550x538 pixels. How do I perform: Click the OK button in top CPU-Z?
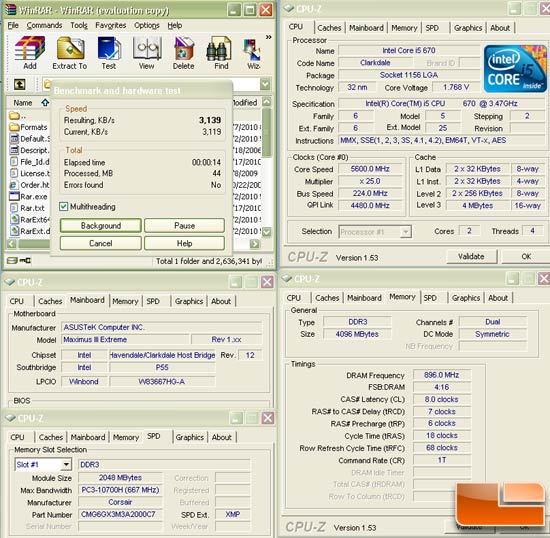(x=526, y=256)
